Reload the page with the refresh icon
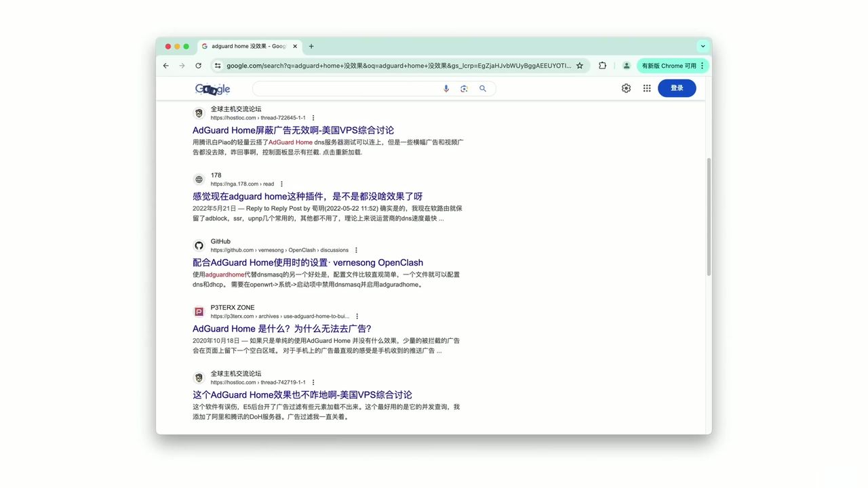 (x=198, y=66)
